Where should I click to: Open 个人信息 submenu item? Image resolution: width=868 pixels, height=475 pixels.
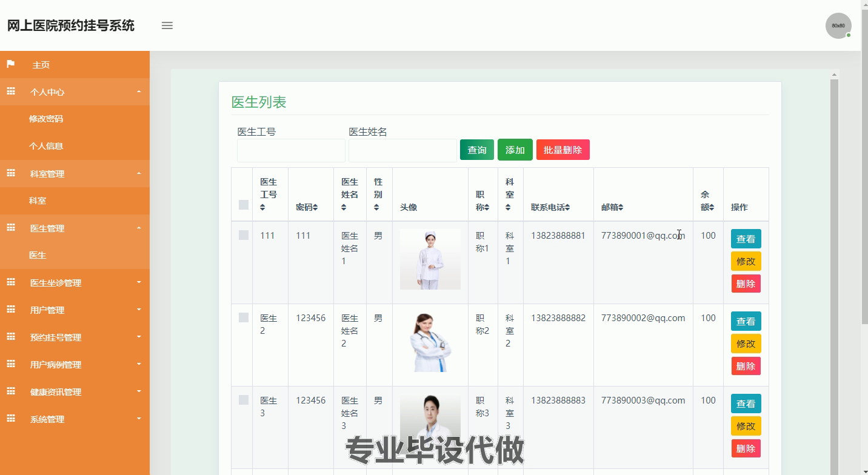click(x=46, y=146)
